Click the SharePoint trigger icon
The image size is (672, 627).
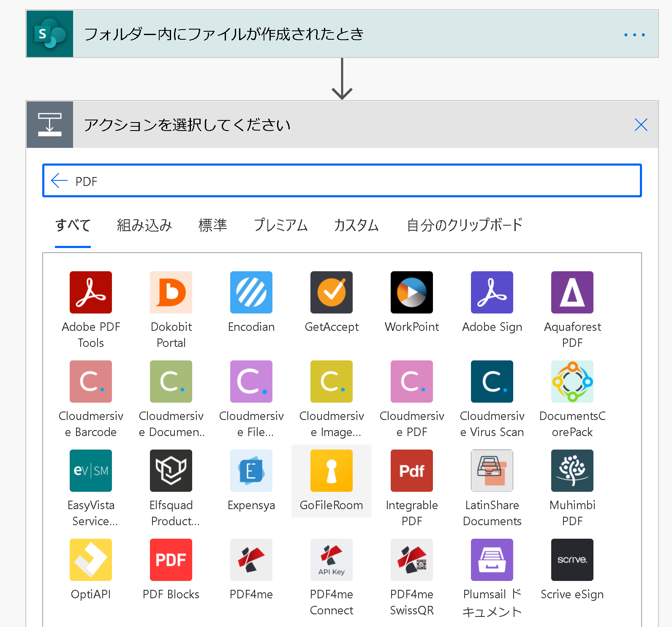(50, 34)
